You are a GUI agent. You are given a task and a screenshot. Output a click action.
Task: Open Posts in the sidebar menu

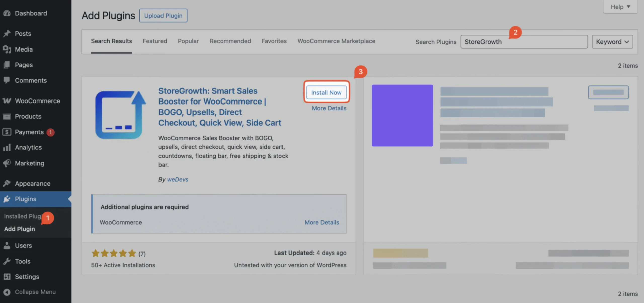click(23, 33)
